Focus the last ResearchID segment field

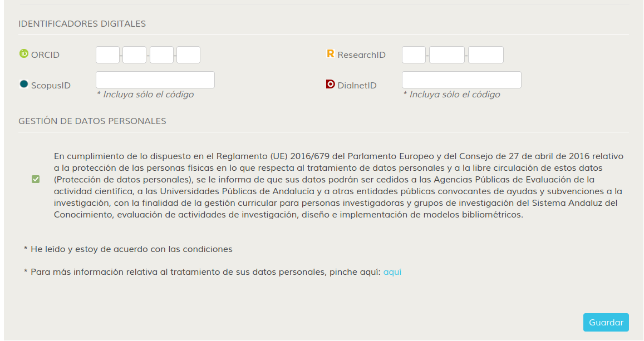tap(486, 55)
